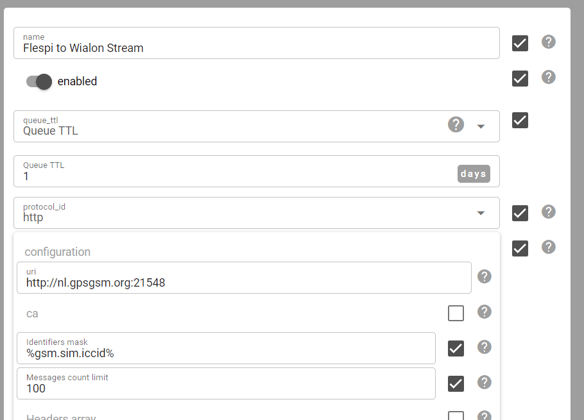Toggle the enabled switch
The height and width of the screenshot is (420, 584).
(x=39, y=82)
